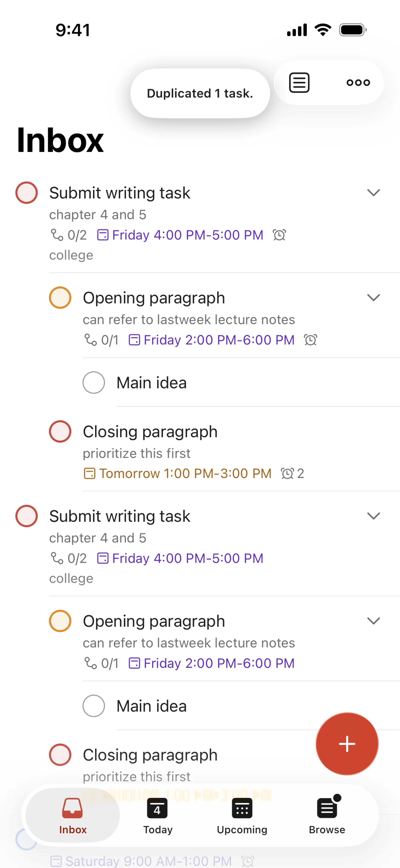Check off the first Closing paragraph task
Image resolution: width=400 pixels, height=868 pixels.
(x=60, y=431)
